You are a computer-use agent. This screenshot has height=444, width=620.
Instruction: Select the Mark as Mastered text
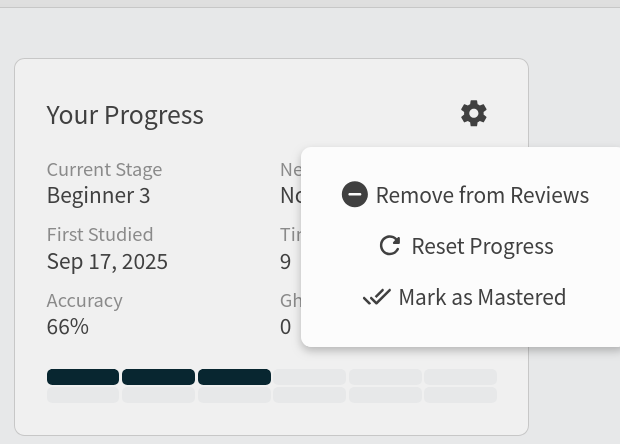click(482, 297)
